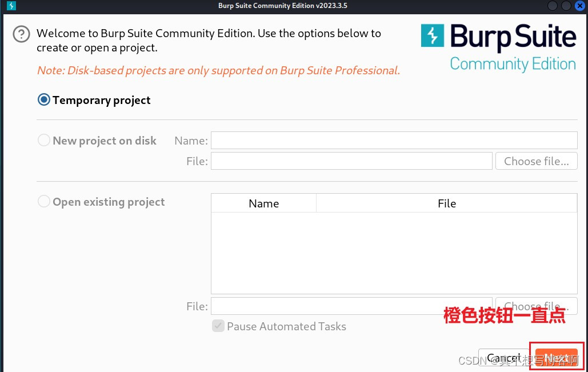Minimize the Burp Suite window

click(552, 6)
